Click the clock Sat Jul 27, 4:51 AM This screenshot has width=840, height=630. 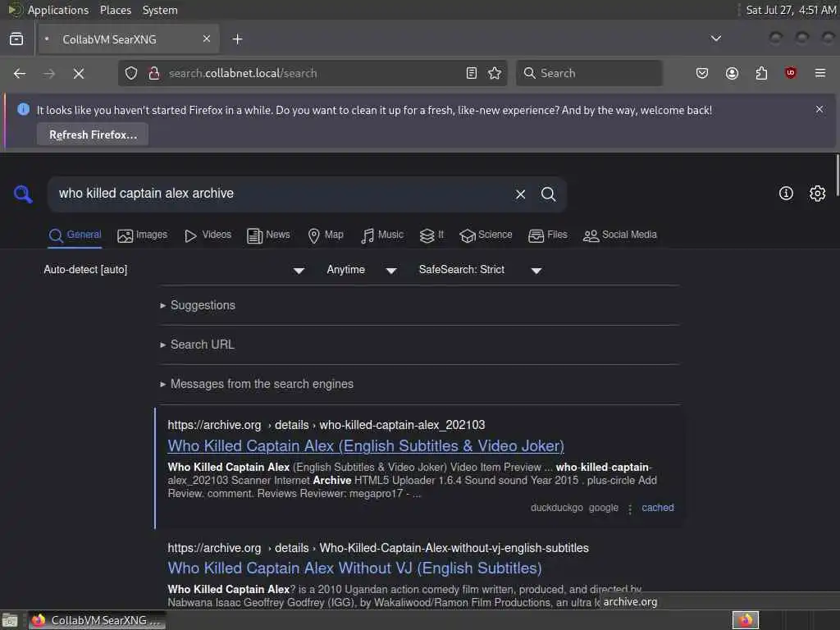(x=791, y=10)
